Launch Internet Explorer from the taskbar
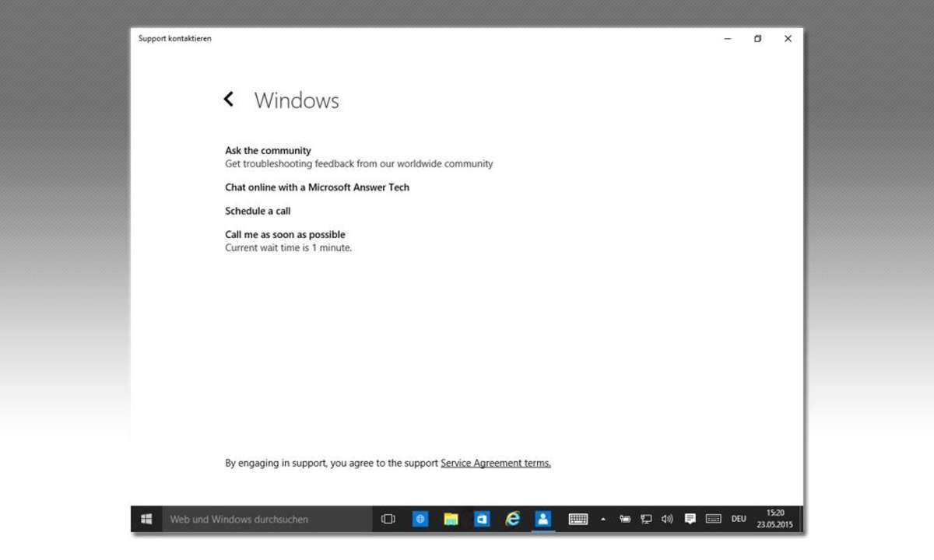The width and height of the screenshot is (934, 560). tap(512, 519)
